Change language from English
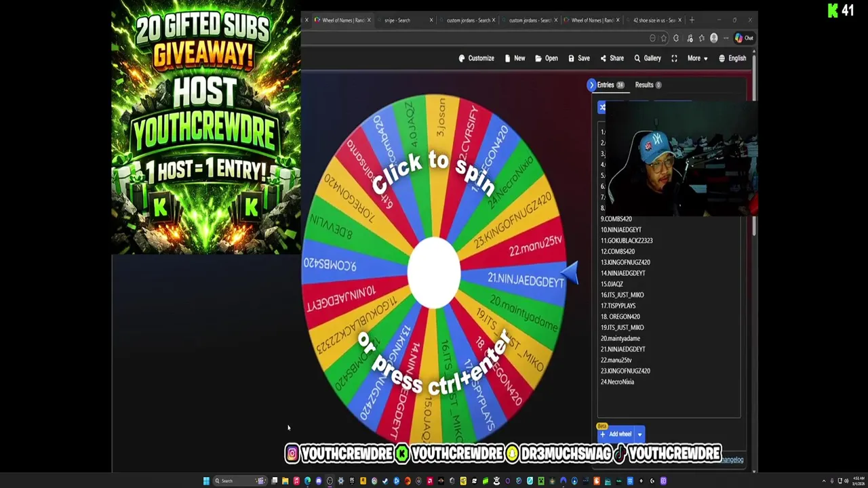This screenshot has width=868, height=488. (732, 58)
